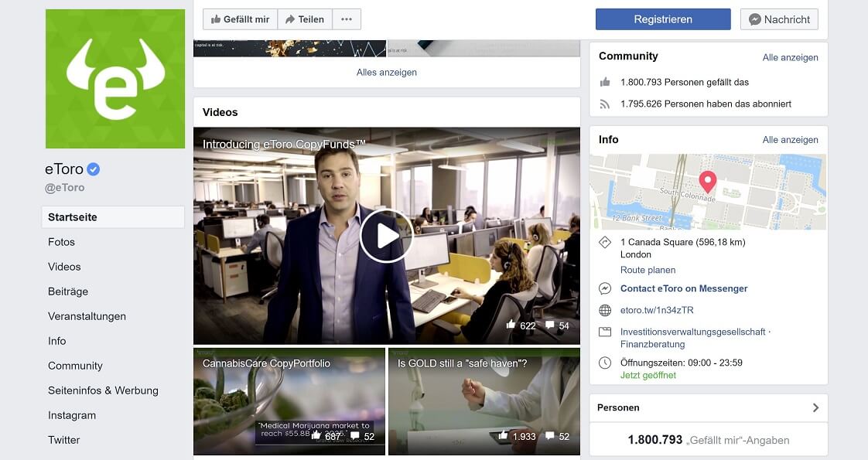This screenshot has width=868, height=460.
Task: Click the red location pin on the map
Action: click(x=707, y=182)
